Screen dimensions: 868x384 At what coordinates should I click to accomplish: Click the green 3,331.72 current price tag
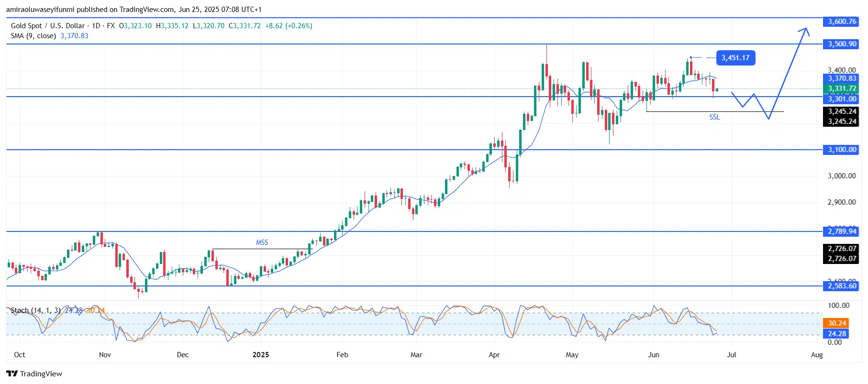coord(842,88)
